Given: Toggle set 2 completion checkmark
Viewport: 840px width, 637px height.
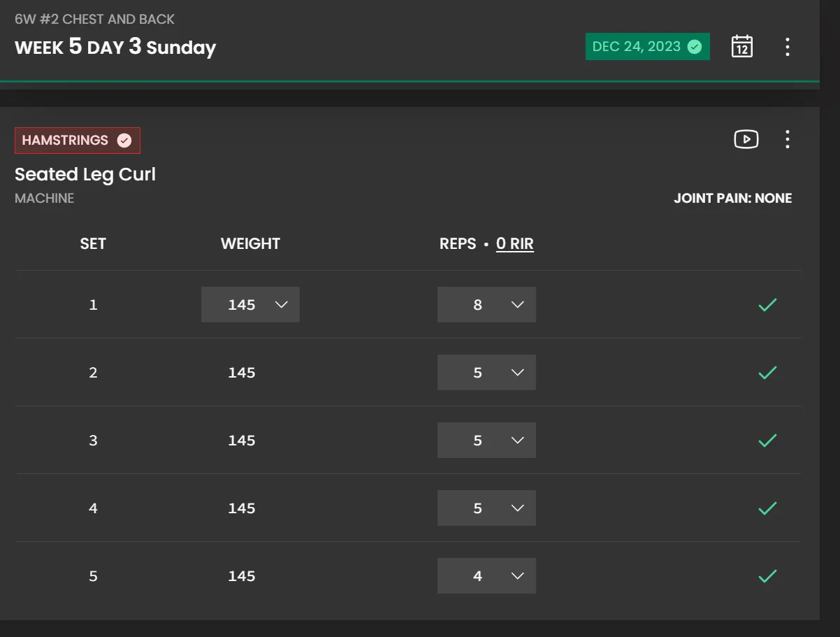Looking at the screenshot, I should pyautogui.click(x=767, y=373).
